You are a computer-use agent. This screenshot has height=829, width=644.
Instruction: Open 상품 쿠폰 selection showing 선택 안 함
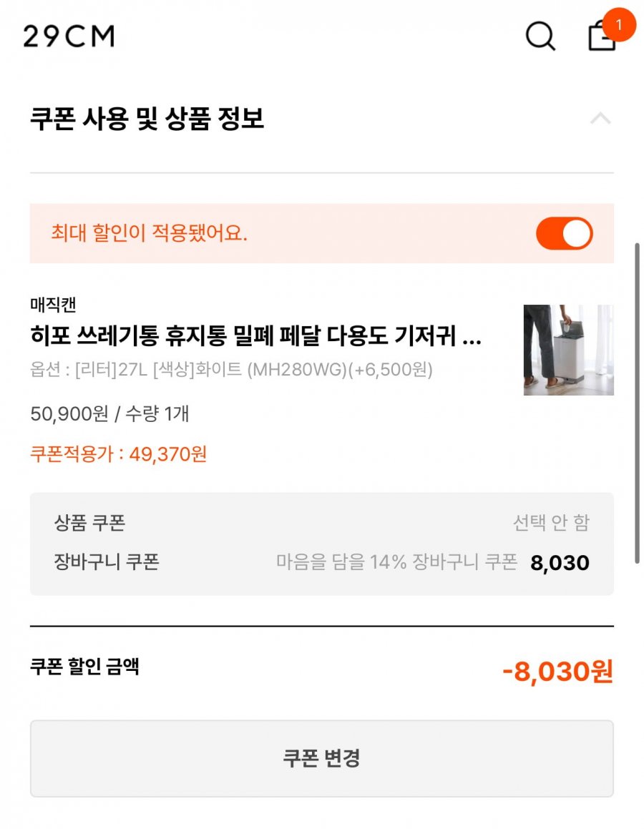coord(550,523)
